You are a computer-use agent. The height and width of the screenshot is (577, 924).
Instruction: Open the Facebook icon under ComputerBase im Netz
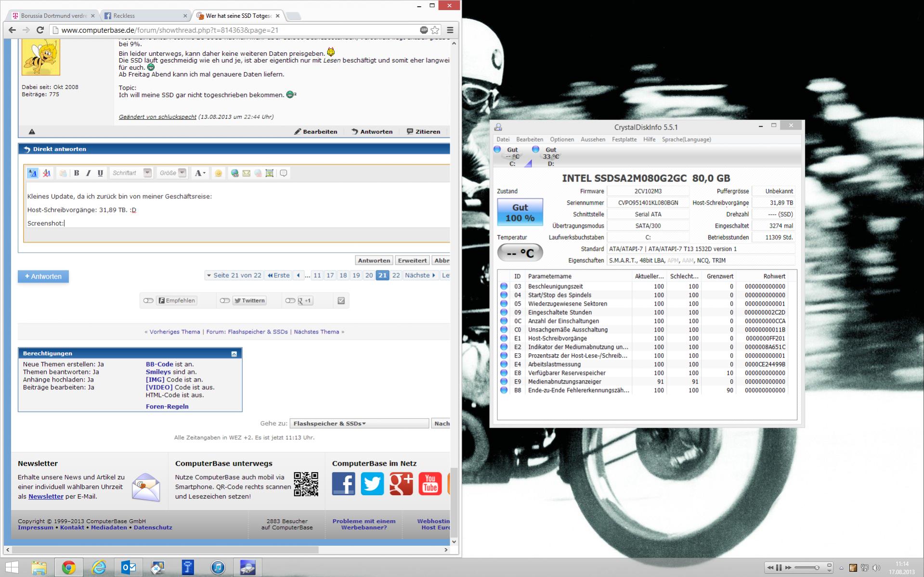[344, 484]
